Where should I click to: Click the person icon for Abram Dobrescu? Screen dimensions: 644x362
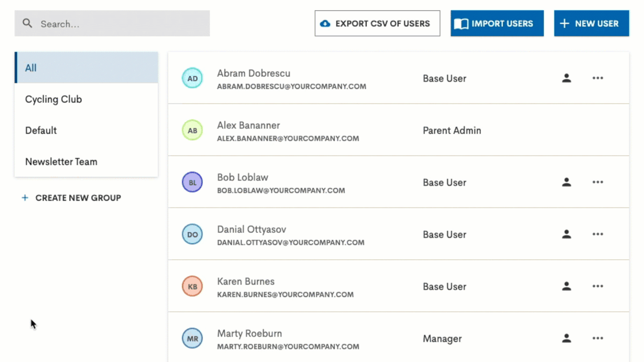pos(567,78)
